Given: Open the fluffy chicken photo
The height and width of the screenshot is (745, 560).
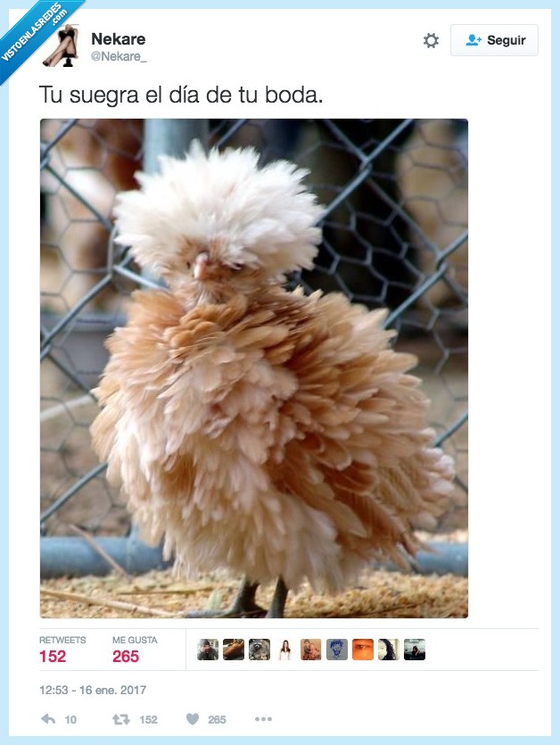Looking at the screenshot, I should pos(254,368).
